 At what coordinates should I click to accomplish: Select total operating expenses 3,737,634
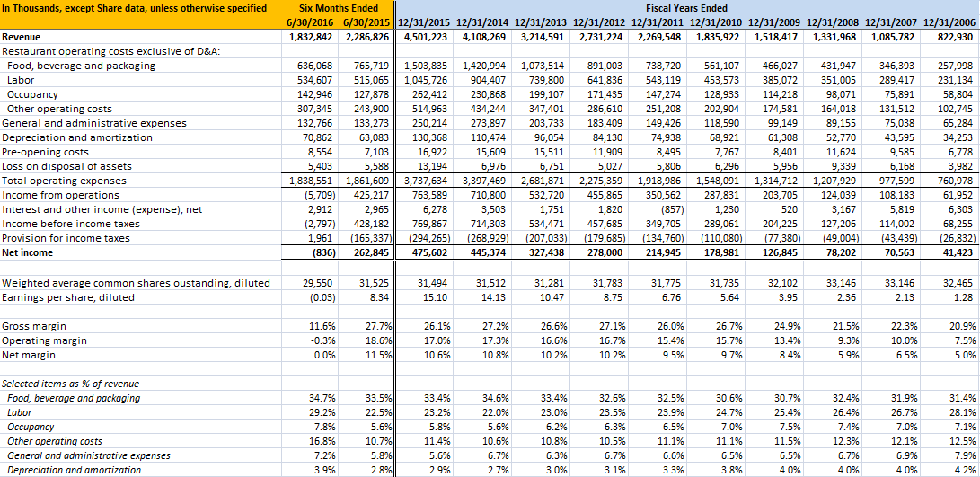point(427,181)
